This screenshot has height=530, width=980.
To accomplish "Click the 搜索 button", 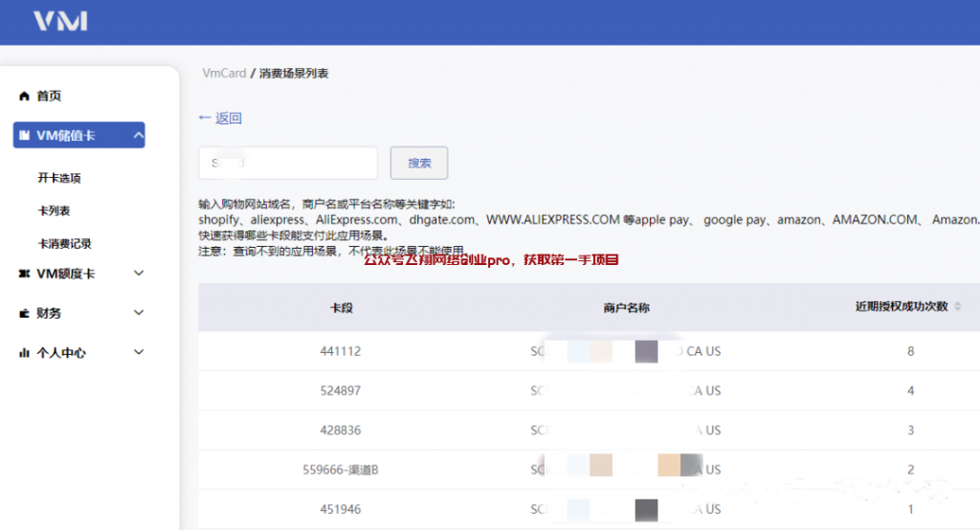I will pos(419,164).
